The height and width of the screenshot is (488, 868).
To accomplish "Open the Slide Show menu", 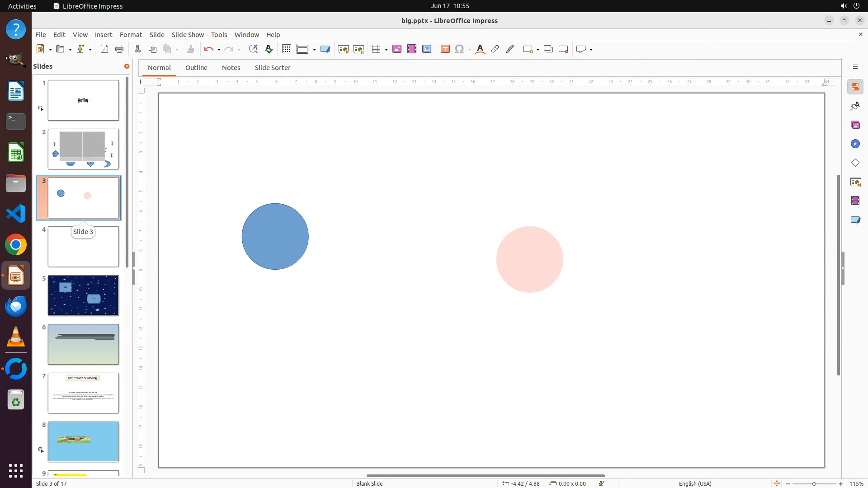I will pyautogui.click(x=188, y=35).
